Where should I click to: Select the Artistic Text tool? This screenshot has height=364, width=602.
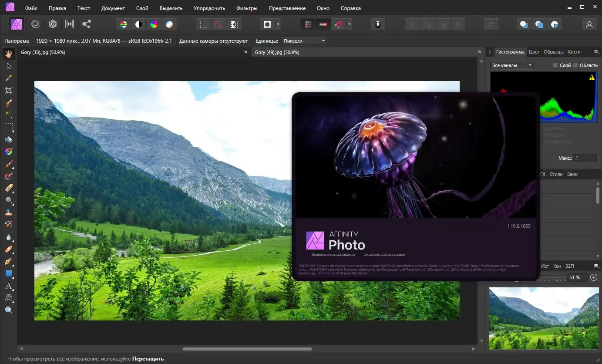coord(8,286)
